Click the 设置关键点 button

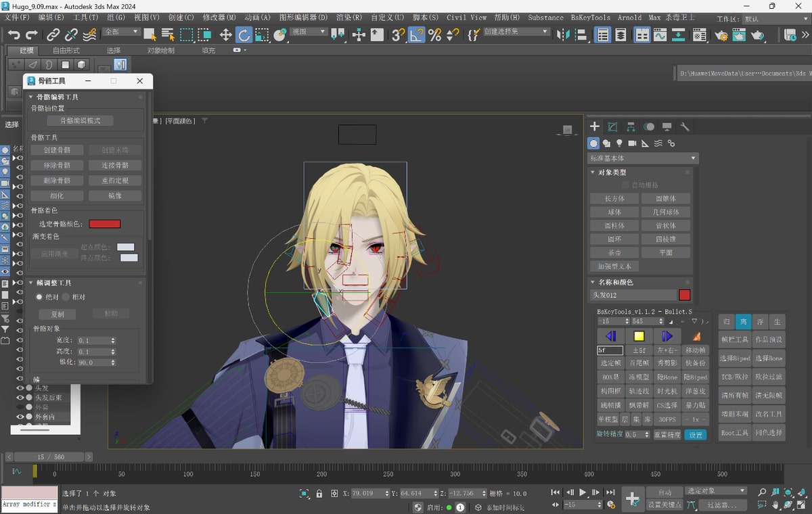click(x=664, y=505)
